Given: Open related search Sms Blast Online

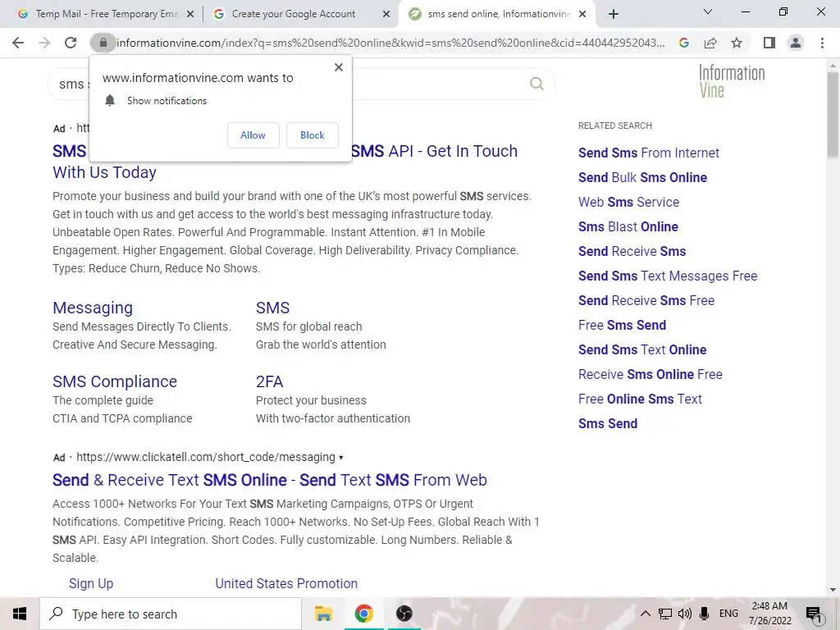Looking at the screenshot, I should (x=628, y=226).
